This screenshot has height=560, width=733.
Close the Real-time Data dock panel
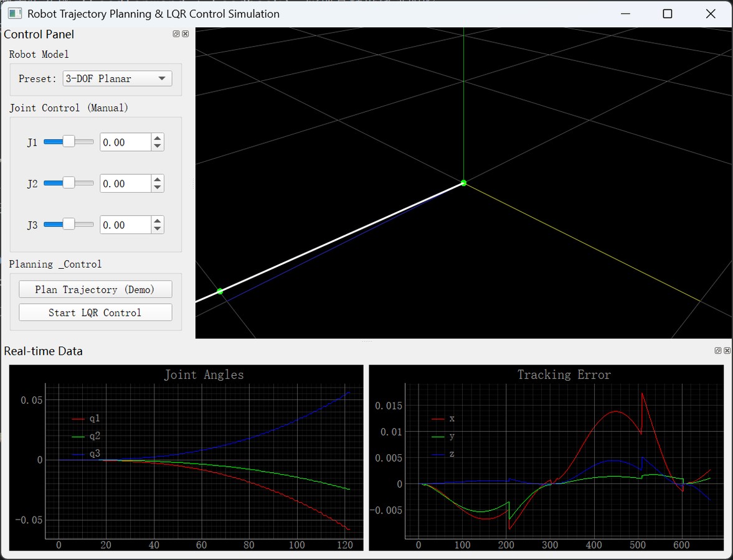point(726,351)
